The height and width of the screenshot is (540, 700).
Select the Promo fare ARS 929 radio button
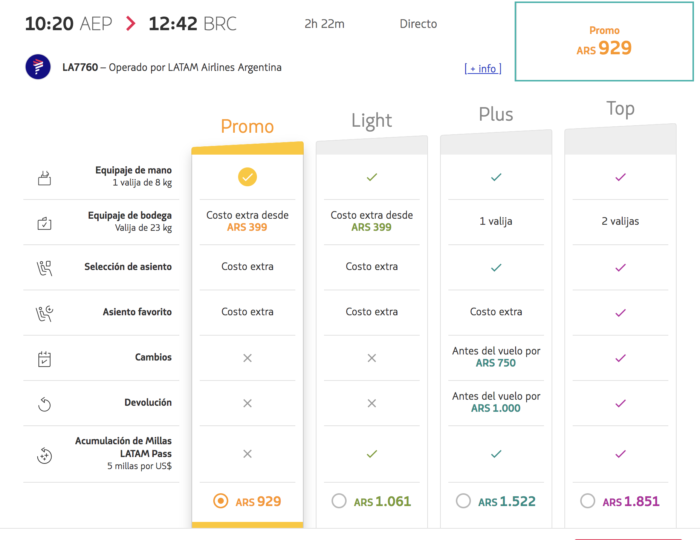point(220,501)
